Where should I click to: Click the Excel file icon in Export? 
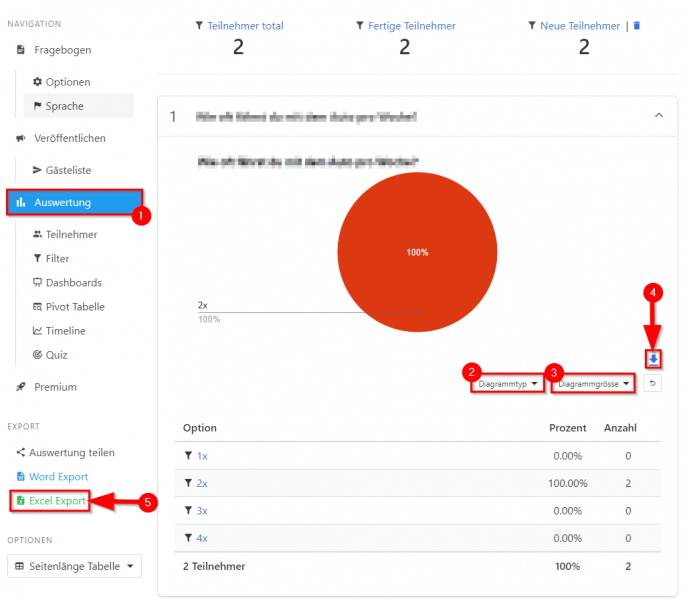click(21, 500)
